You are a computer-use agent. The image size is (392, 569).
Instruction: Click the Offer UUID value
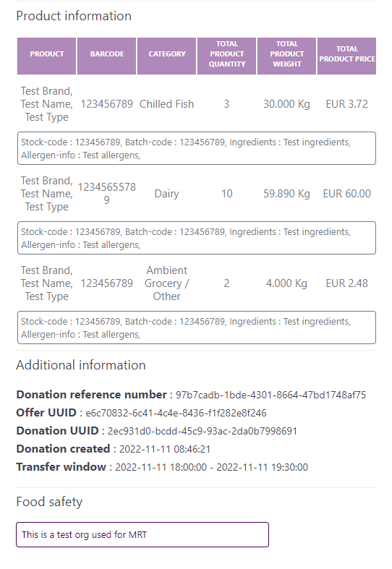(x=176, y=413)
